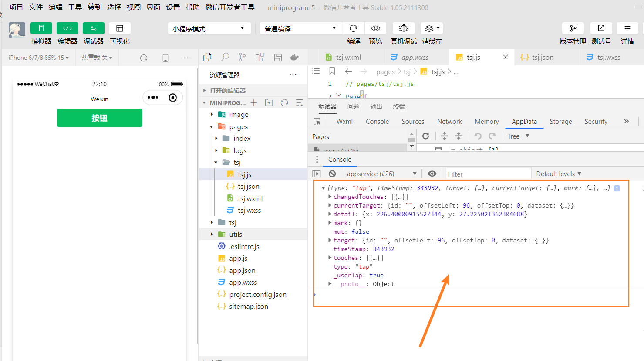Open version management icon
Image resolution: width=644 pixels, height=361 pixels.
(573, 28)
